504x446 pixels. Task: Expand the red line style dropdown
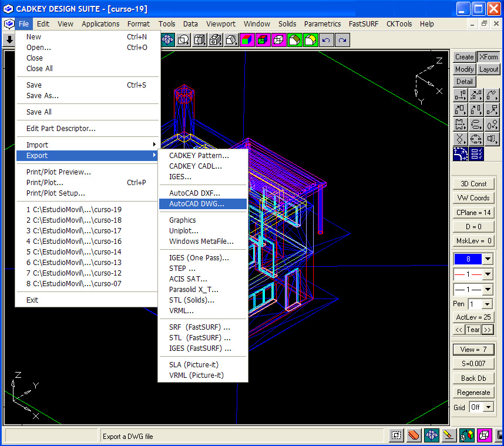488,274
